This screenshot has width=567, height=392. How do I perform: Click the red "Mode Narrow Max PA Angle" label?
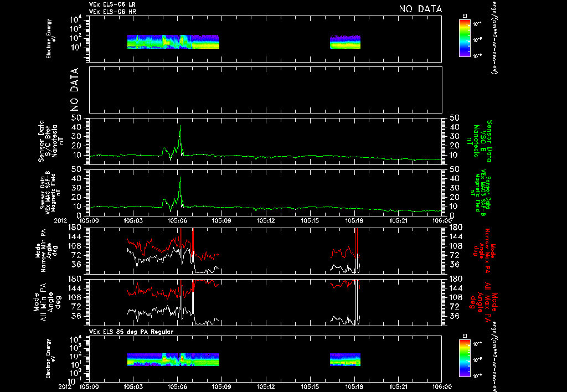484,251
